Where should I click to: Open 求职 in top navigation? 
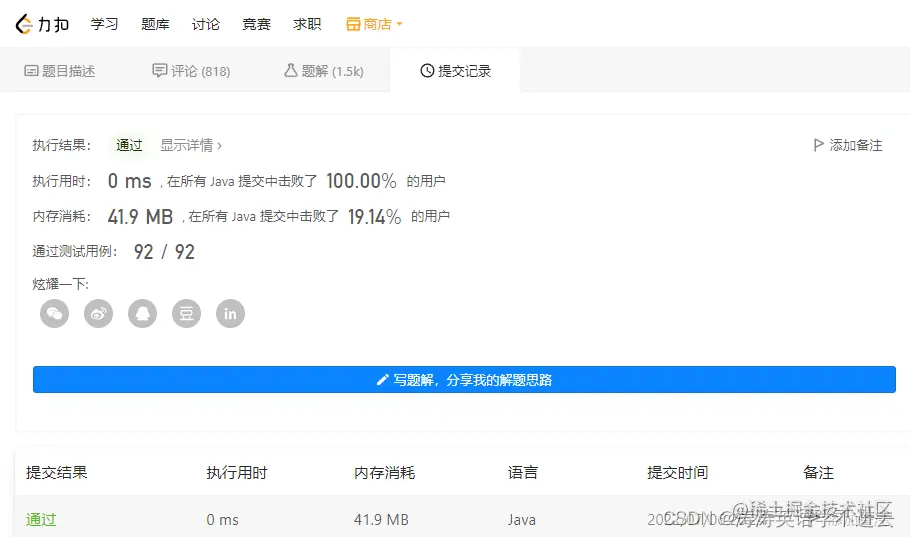coord(307,24)
